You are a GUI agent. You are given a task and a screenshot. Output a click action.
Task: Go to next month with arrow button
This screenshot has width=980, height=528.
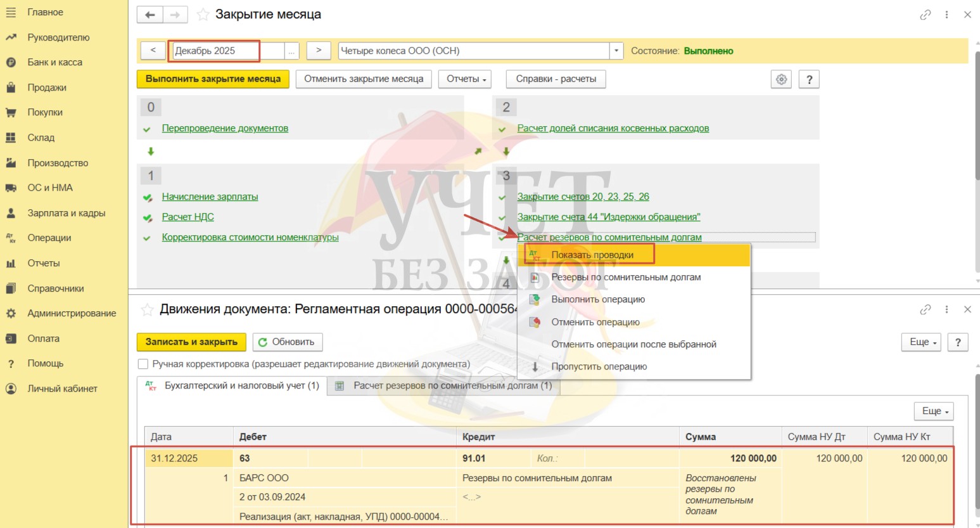[x=319, y=50]
